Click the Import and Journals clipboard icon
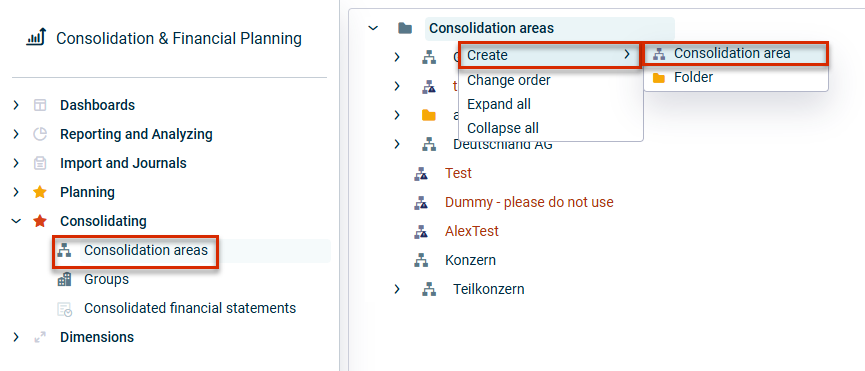Viewport: 865px width, 371px height. pos(40,163)
